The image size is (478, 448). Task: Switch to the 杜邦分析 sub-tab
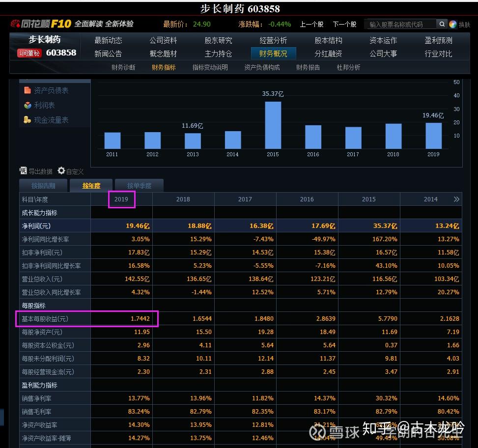[x=348, y=67]
